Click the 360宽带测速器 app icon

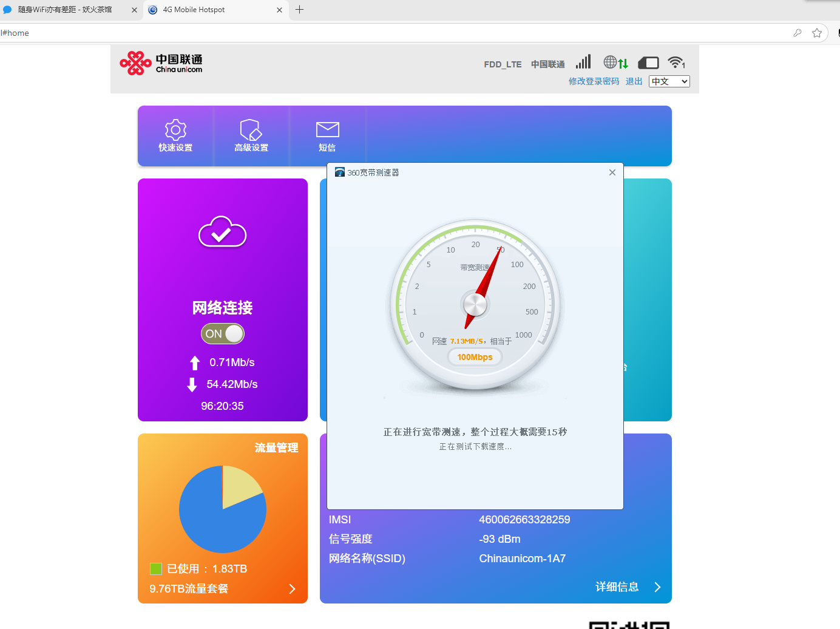(x=340, y=172)
